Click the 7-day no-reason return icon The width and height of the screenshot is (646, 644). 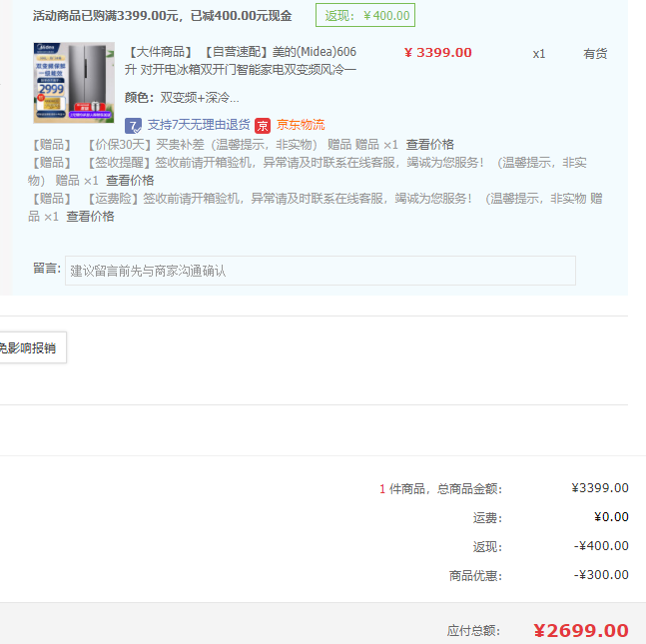133,126
